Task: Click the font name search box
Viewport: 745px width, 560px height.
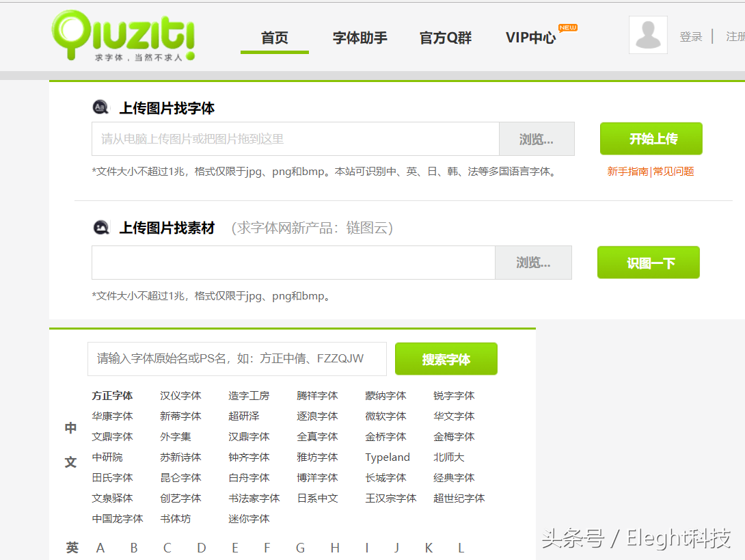Action: pyautogui.click(x=236, y=358)
